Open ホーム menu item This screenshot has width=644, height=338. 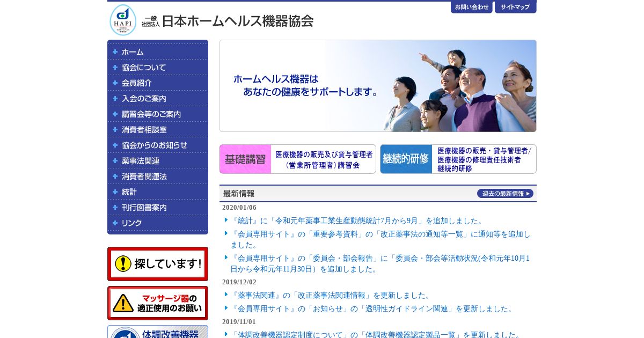(x=158, y=52)
